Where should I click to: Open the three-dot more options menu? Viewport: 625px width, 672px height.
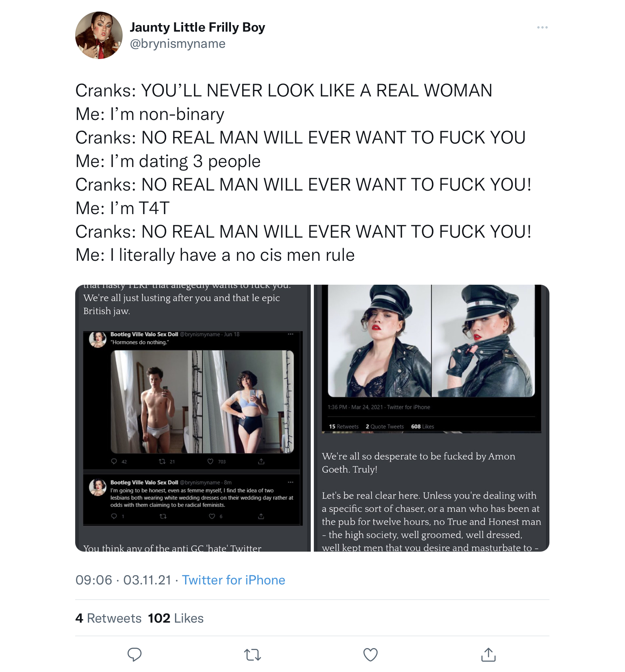pyautogui.click(x=542, y=27)
